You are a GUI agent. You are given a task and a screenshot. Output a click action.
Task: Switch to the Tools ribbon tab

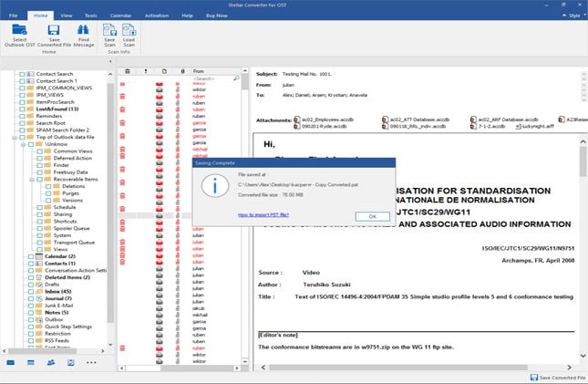click(91, 16)
